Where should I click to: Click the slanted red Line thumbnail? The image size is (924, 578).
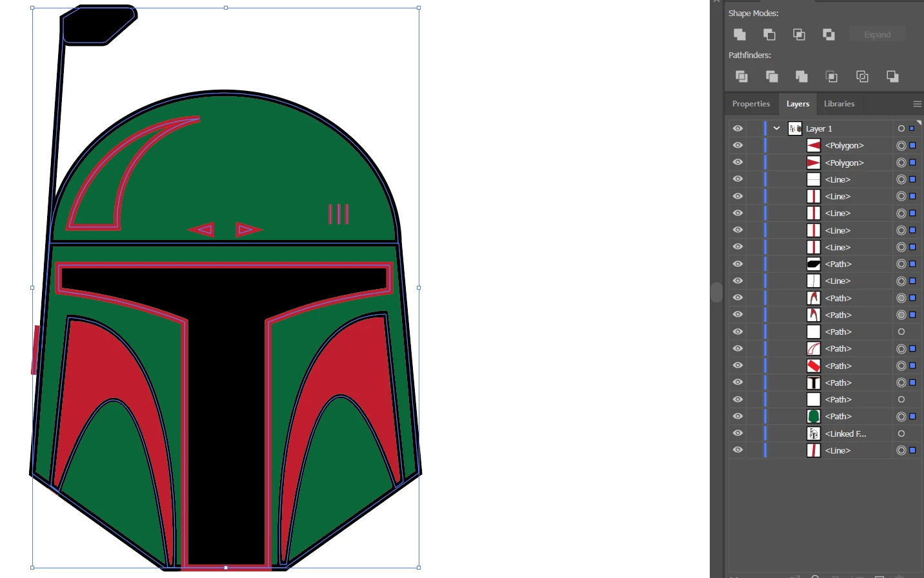[814, 450]
